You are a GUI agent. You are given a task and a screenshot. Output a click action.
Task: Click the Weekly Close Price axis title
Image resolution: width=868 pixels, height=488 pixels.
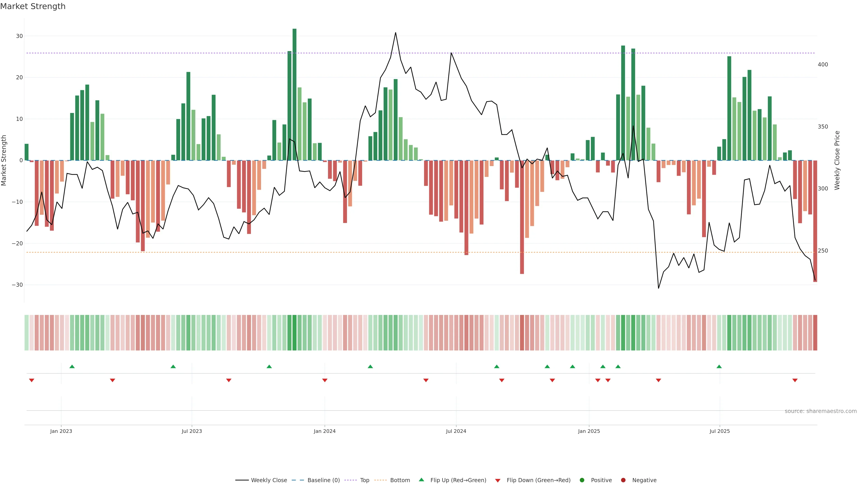pos(837,160)
